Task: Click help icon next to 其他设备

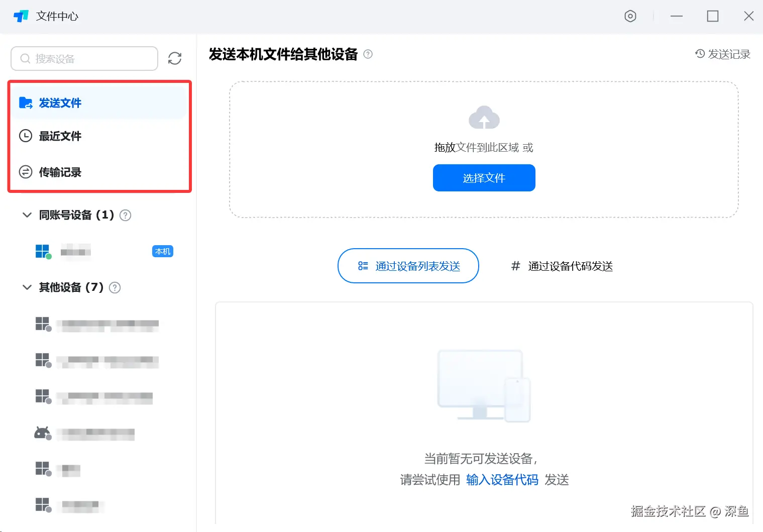Action: click(x=115, y=288)
